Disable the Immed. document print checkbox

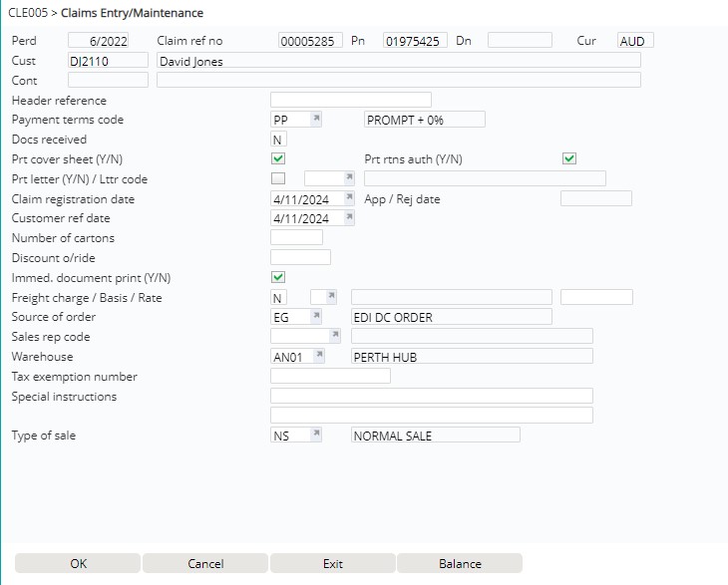(278, 277)
